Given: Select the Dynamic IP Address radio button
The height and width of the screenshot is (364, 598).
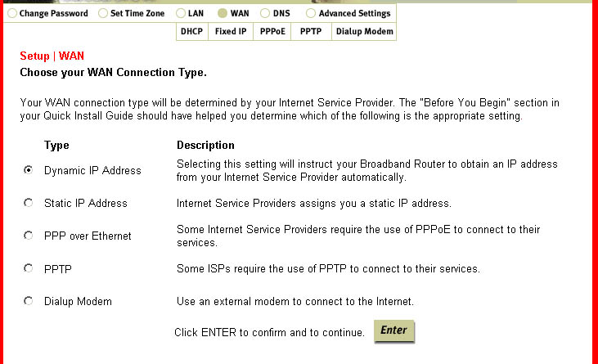Looking at the screenshot, I should (x=29, y=170).
